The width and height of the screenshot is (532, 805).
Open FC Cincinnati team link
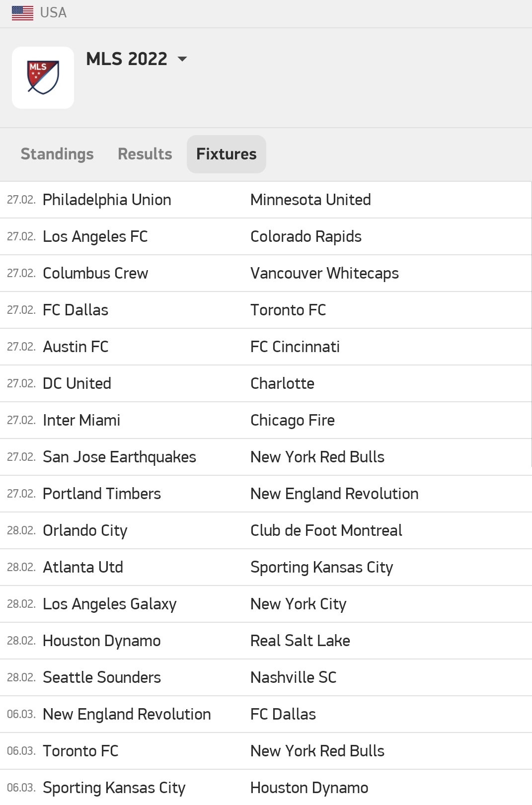295,347
